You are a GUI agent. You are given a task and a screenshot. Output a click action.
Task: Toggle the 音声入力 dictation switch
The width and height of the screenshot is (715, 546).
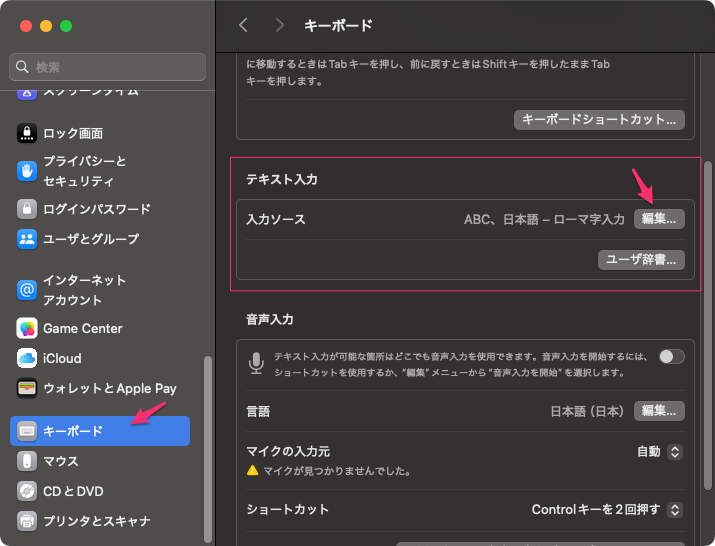point(671,357)
